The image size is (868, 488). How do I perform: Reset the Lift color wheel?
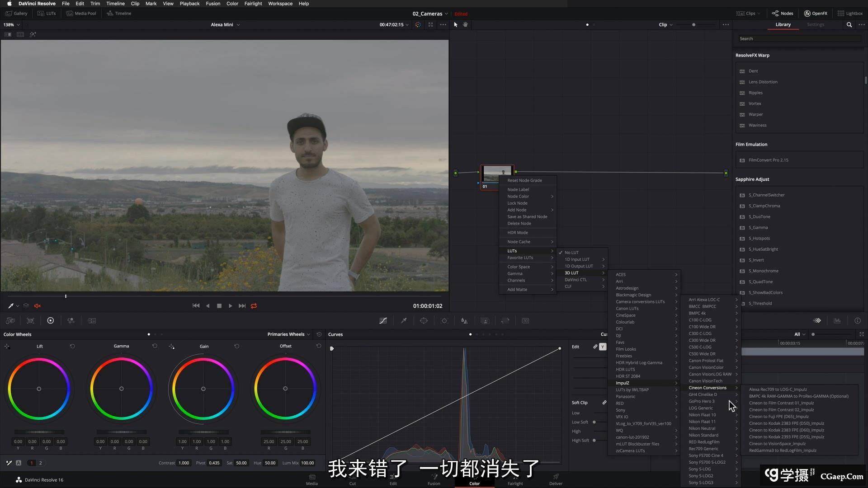[x=72, y=346]
